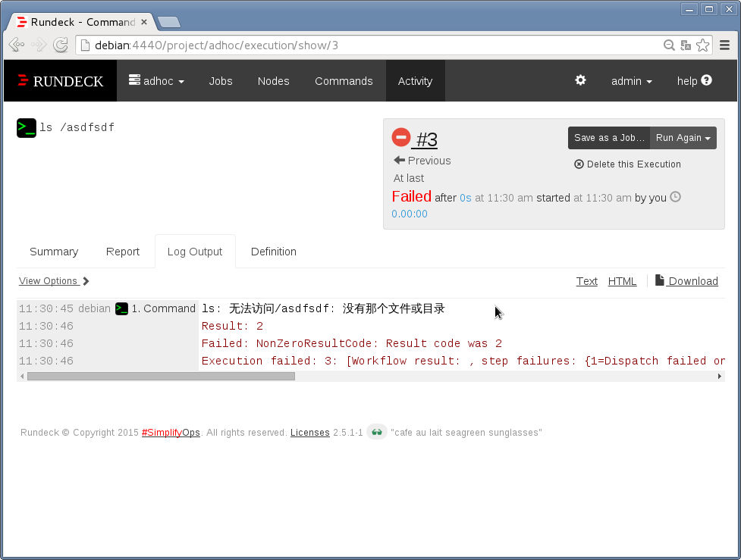This screenshot has height=560, width=741.
Task: Open the help link
Action: [694, 81]
